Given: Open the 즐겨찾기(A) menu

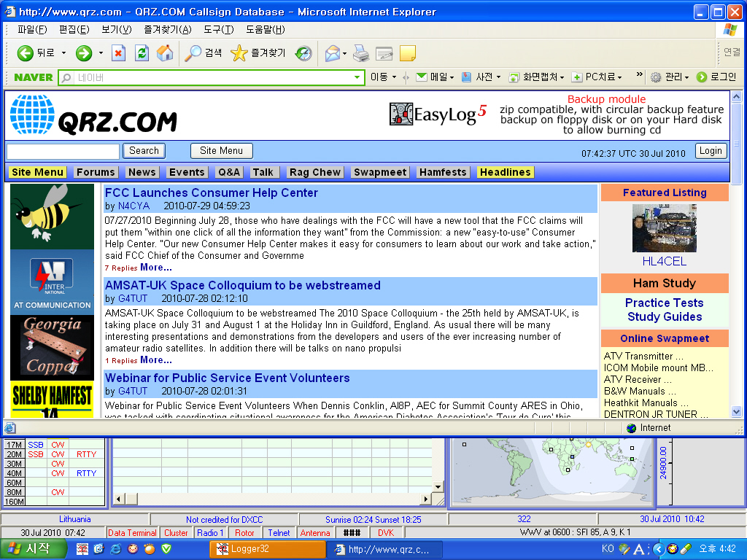Looking at the screenshot, I should point(168,29).
